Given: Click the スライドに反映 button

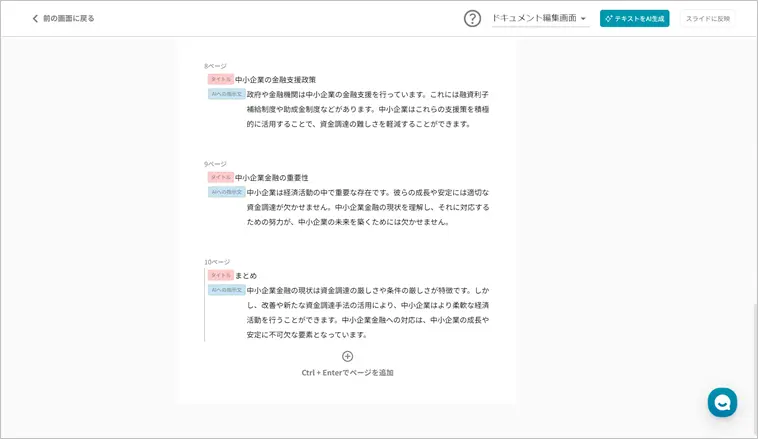Looking at the screenshot, I should [x=707, y=18].
